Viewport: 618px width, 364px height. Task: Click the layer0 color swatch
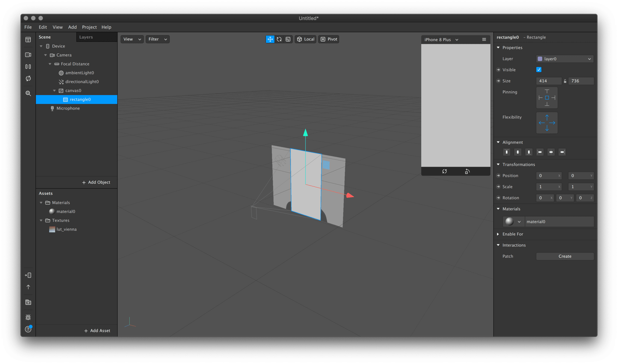click(x=540, y=59)
